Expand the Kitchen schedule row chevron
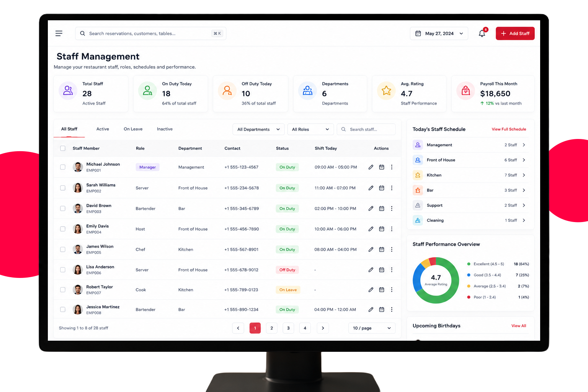 (524, 175)
